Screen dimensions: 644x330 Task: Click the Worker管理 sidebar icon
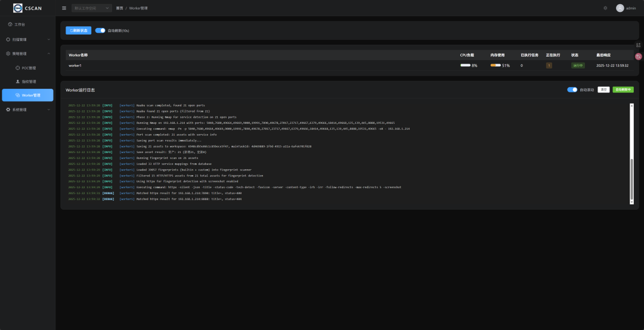pyautogui.click(x=18, y=95)
